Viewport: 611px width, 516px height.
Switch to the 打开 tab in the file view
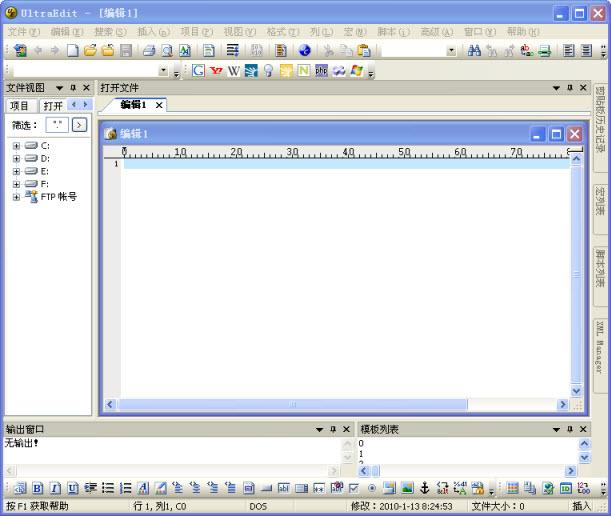click(x=53, y=106)
